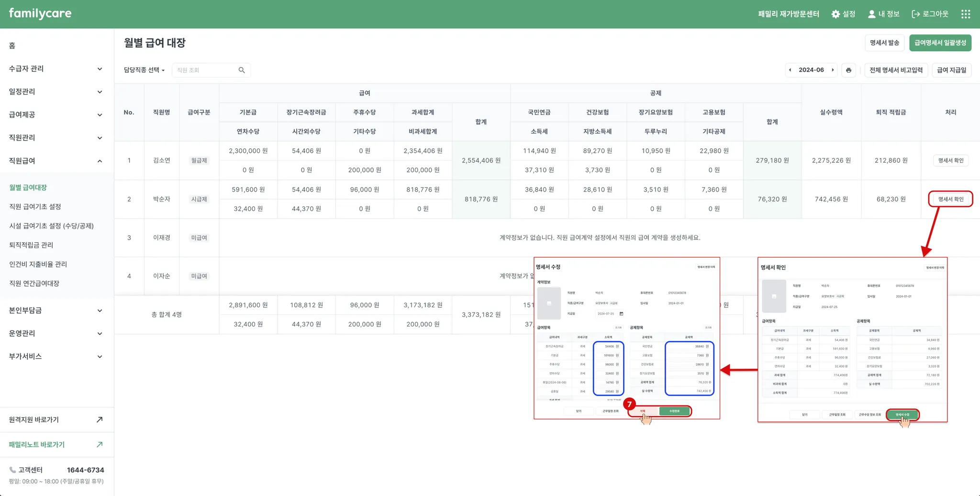The height and width of the screenshot is (496, 980).
Task: Click the 급여 지급일 button
Action: click(951, 70)
